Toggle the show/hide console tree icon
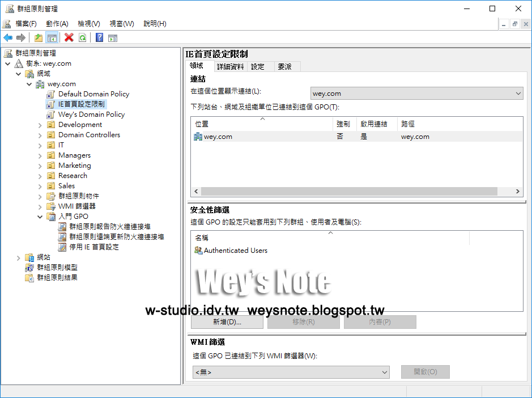Screen dimensions: 532x398 (x=52, y=37)
